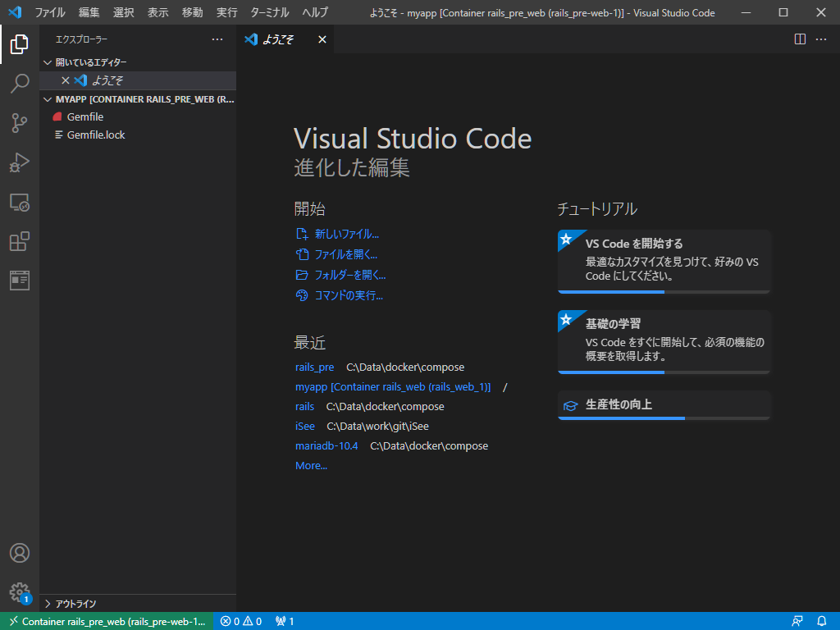Open the 実行 menu
Screen dimensions: 840x630
coord(226,12)
